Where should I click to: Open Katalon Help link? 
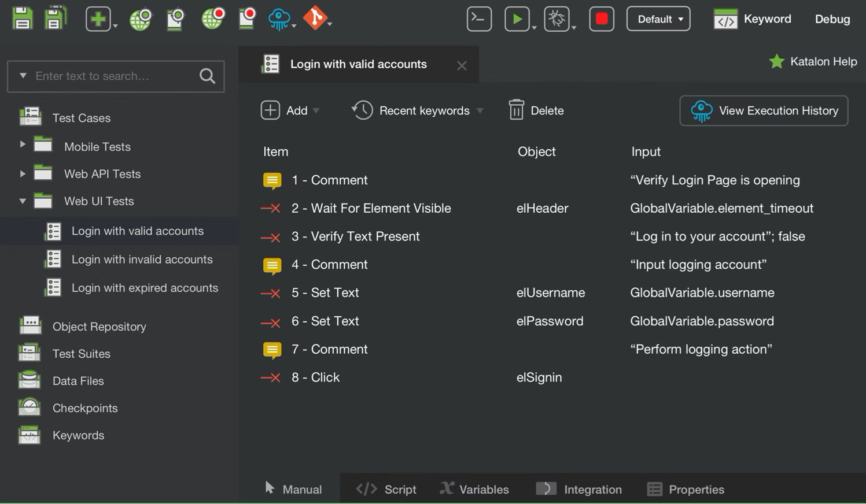click(x=813, y=61)
